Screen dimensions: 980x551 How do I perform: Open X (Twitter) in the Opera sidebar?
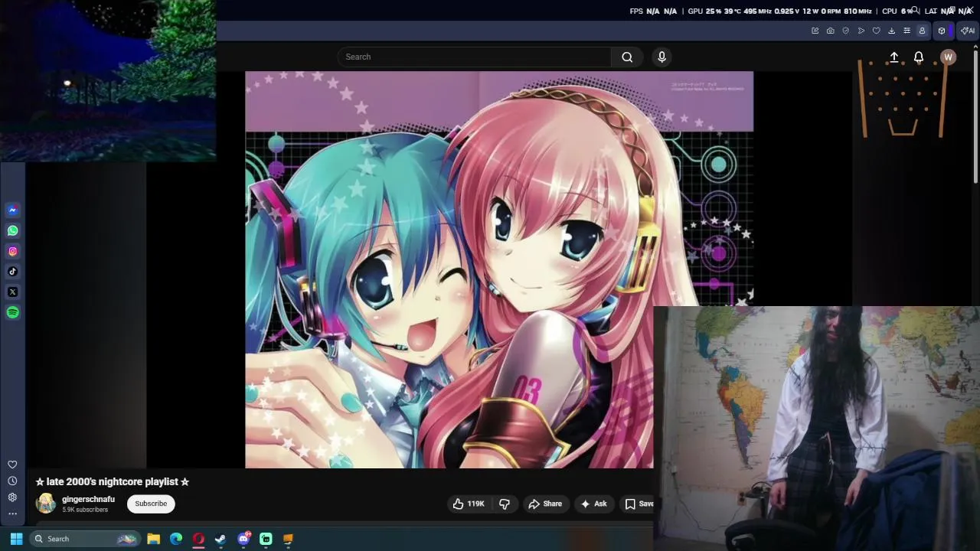pos(12,292)
